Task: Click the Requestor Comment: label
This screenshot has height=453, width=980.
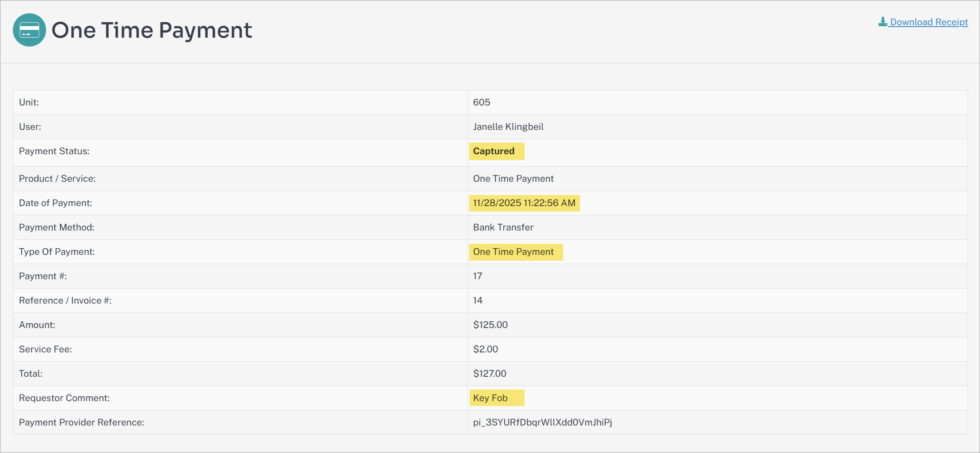Action: point(64,398)
